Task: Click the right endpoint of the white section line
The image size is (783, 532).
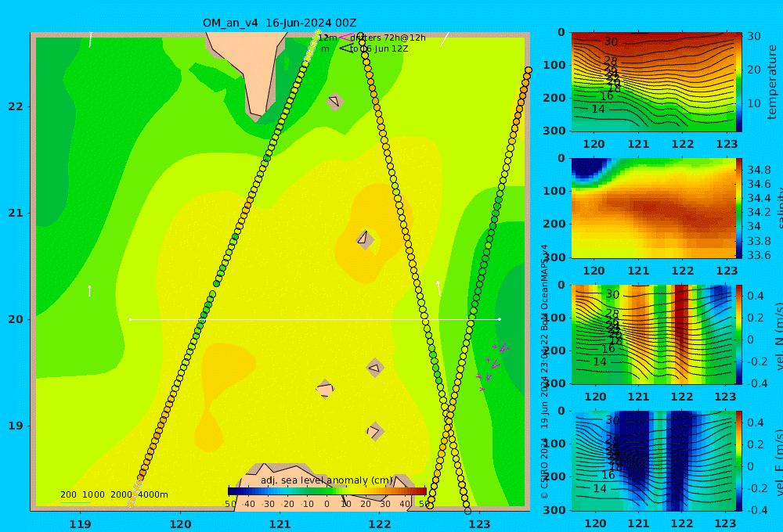Action: click(x=500, y=319)
